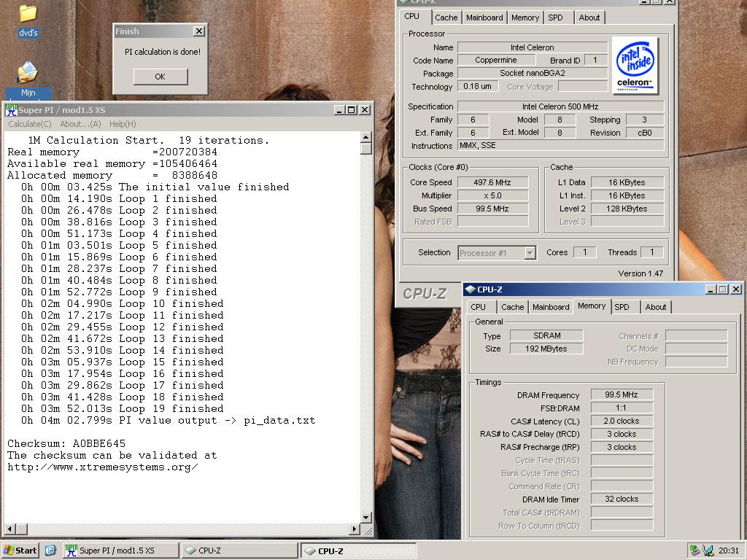Activate the first CPU-Z taskbar button
The height and width of the screenshot is (560, 747).
[239, 551]
